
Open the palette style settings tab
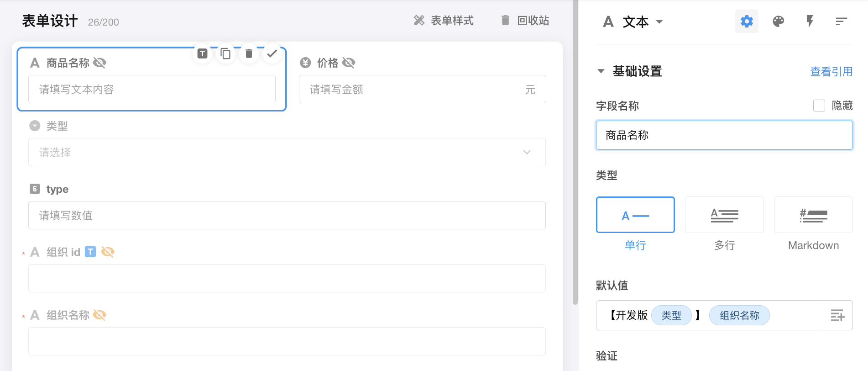coord(778,21)
